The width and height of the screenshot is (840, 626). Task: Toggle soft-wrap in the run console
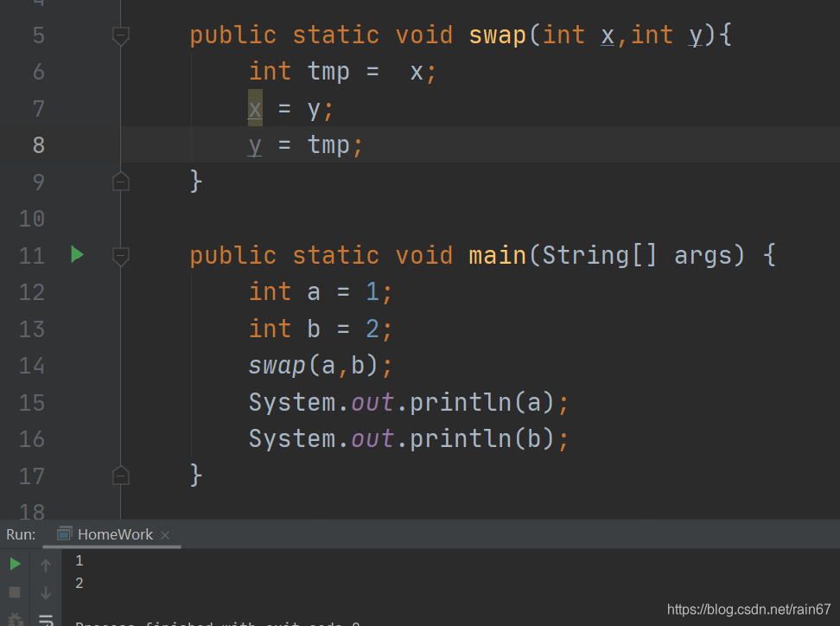(x=46, y=621)
